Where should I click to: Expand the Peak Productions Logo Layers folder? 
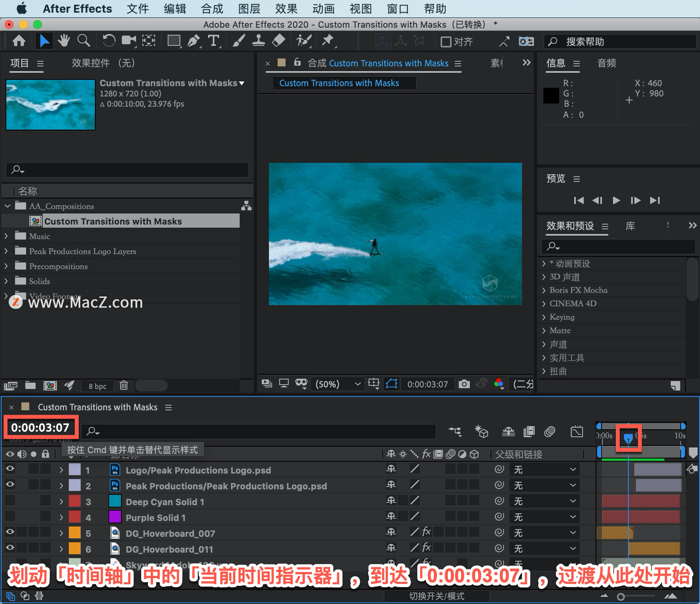[6, 251]
